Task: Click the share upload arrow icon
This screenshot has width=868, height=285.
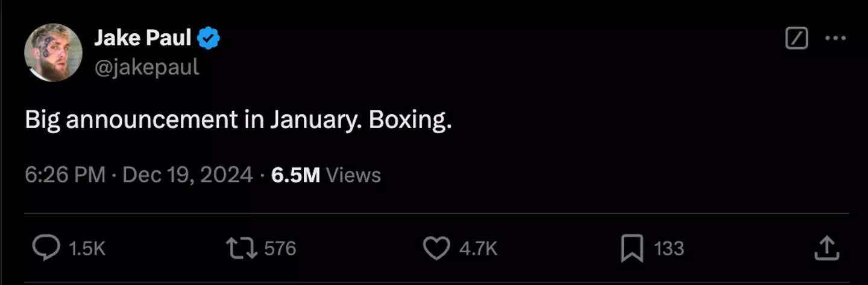Action: click(x=827, y=248)
